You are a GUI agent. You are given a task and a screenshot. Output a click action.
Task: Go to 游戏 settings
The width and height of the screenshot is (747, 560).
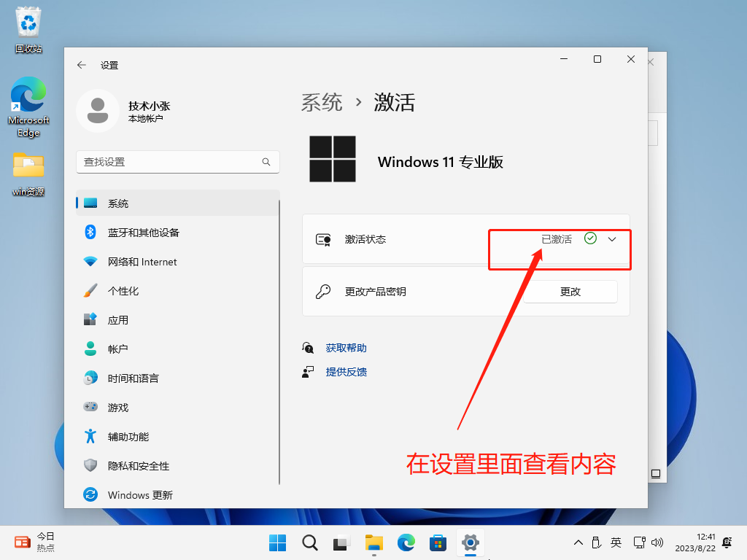point(178,408)
